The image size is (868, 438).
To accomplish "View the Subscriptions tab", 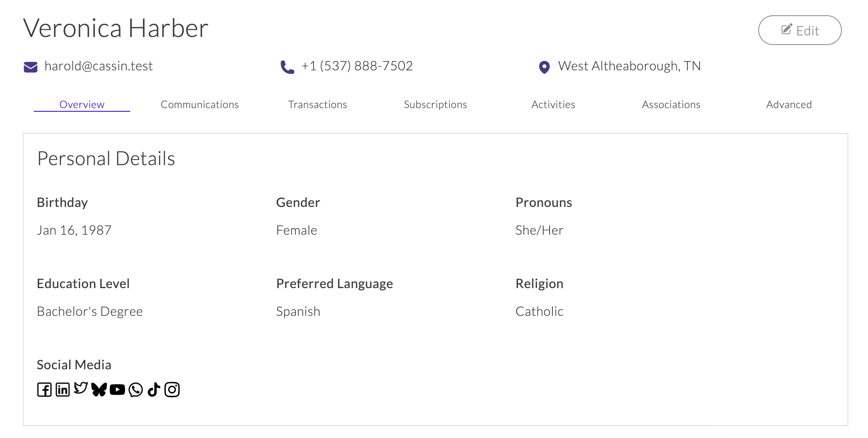I will point(435,104).
